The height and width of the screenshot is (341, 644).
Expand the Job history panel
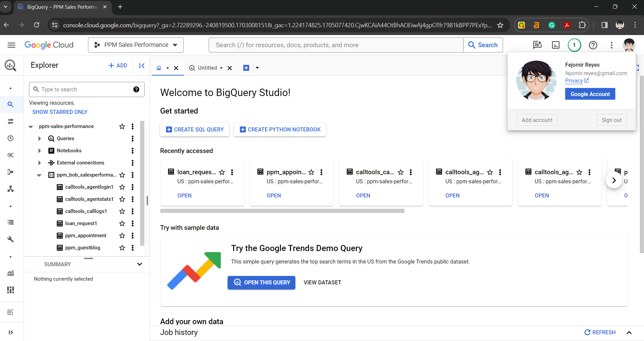coord(629,333)
